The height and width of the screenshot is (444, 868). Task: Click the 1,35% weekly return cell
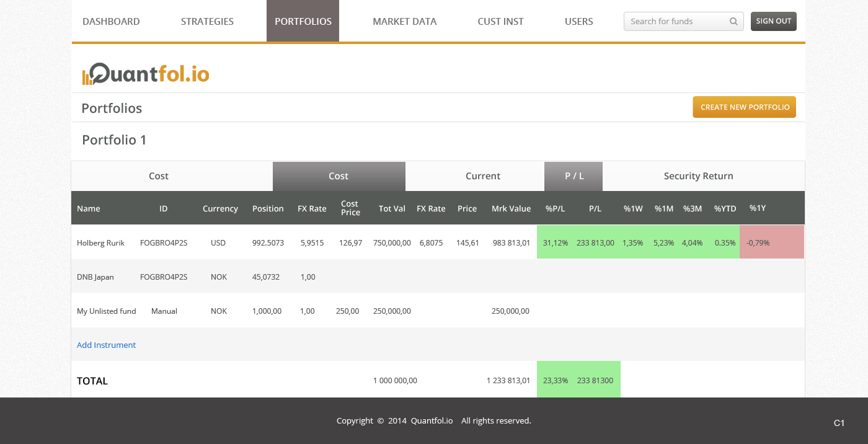point(633,242)
